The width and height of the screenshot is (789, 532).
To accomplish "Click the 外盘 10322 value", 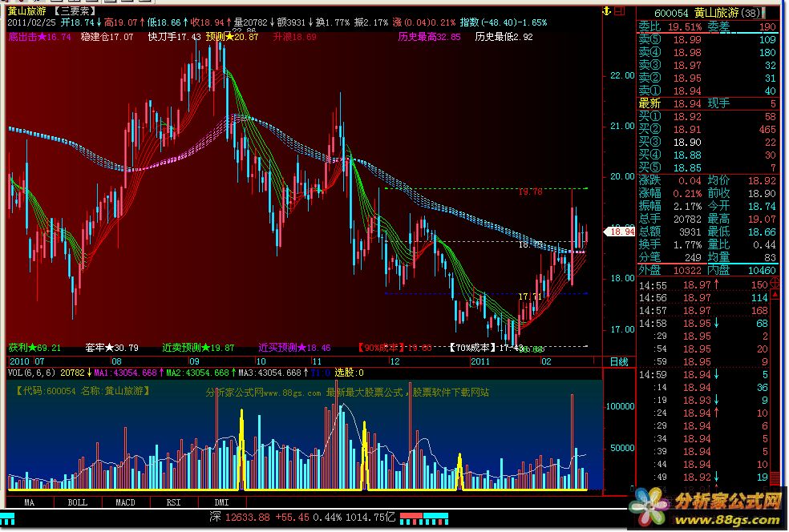I will click(x=687, y=271).
